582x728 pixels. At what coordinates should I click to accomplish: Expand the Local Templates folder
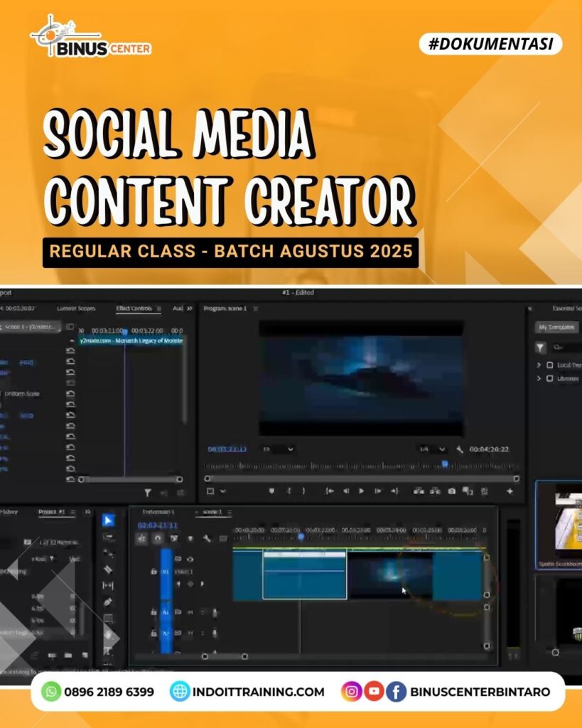(x=539, y=365)
